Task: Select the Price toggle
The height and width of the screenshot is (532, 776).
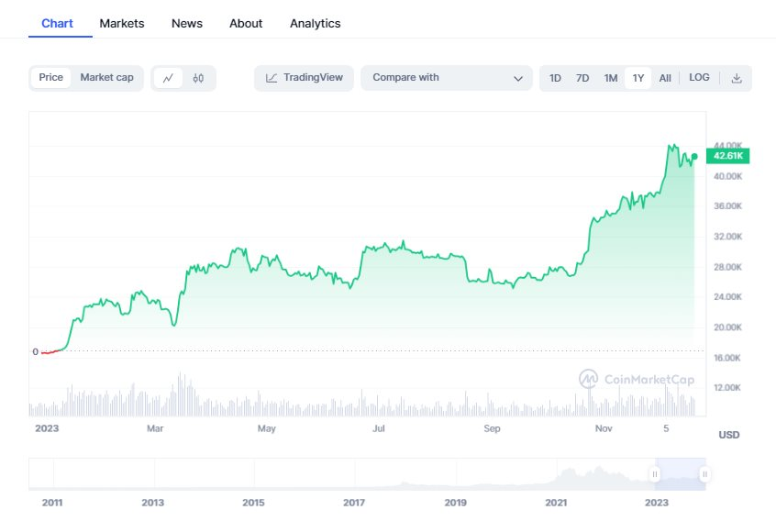Action: (x=51, y=78)
